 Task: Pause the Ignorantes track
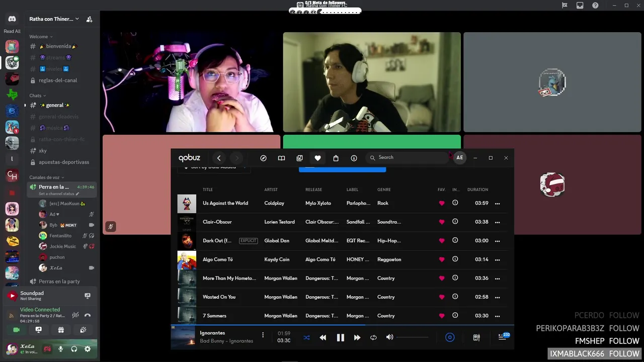click(340, 337)
